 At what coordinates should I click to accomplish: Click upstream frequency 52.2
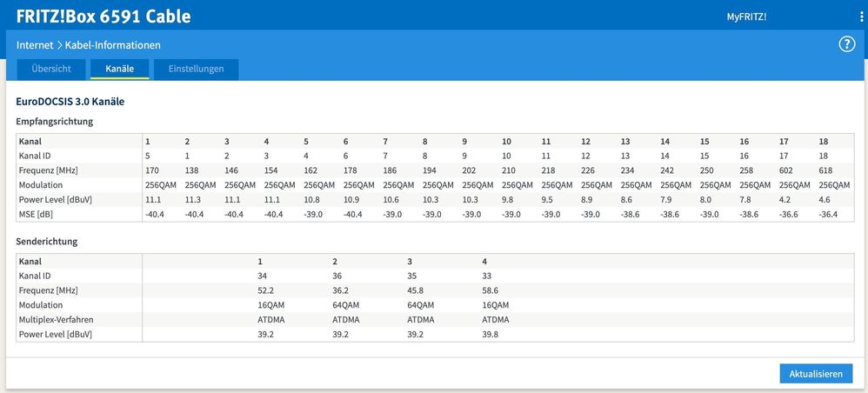click(264, 290)
